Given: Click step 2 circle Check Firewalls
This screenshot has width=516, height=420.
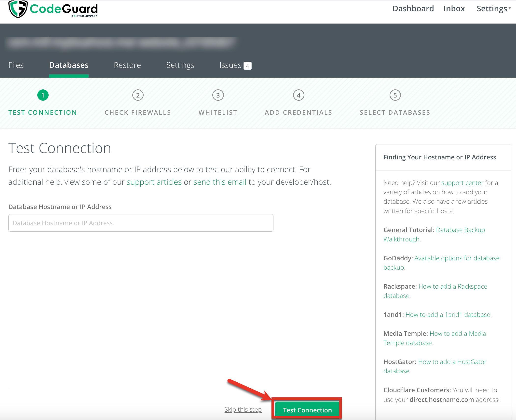Looking at the screenshot, I should point(138,95).
